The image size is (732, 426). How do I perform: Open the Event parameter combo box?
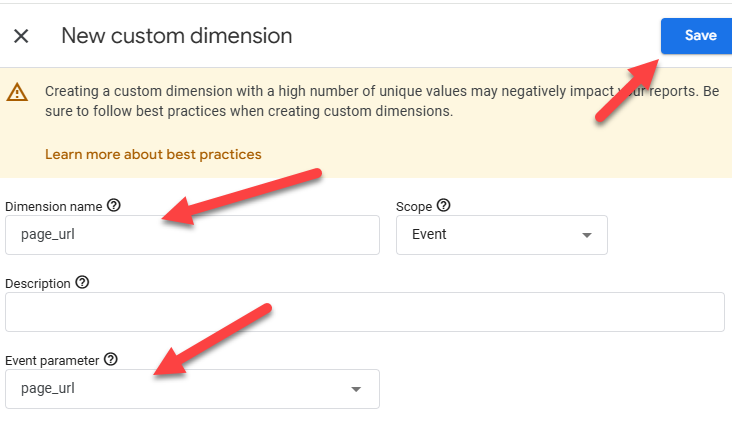point(180,389)
